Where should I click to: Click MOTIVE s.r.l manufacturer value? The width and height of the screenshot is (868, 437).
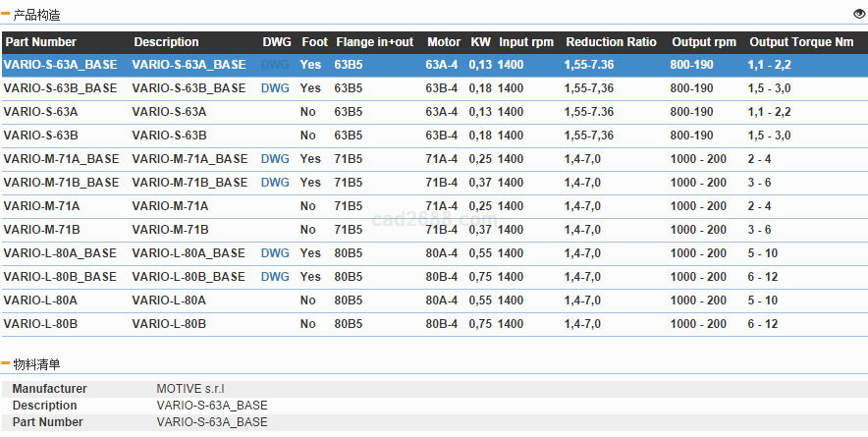(197, 389)
